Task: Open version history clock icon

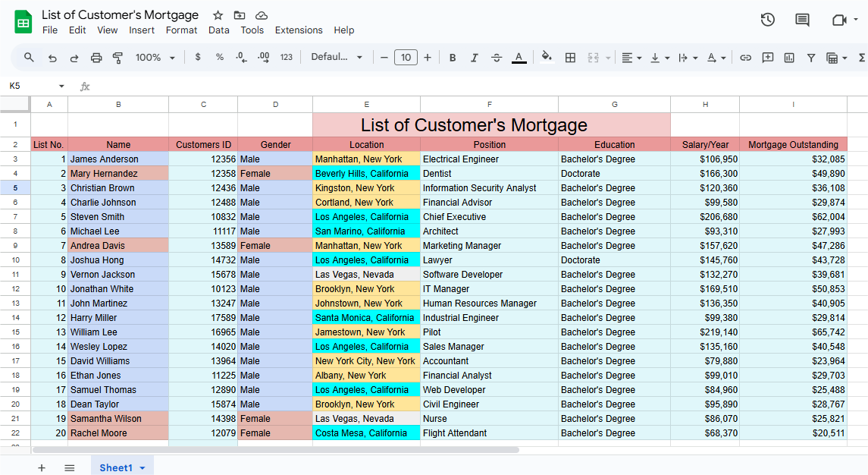Action: click(768, 20)
